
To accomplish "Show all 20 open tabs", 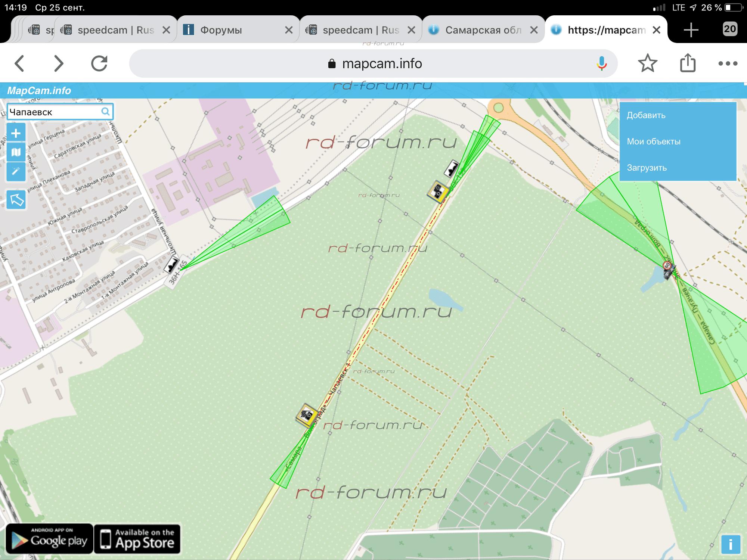I will pyautogui.click(x=729, y=29).
